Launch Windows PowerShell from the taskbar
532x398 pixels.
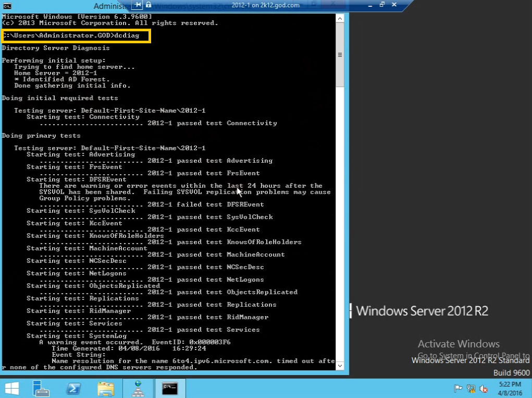[73, 388]
